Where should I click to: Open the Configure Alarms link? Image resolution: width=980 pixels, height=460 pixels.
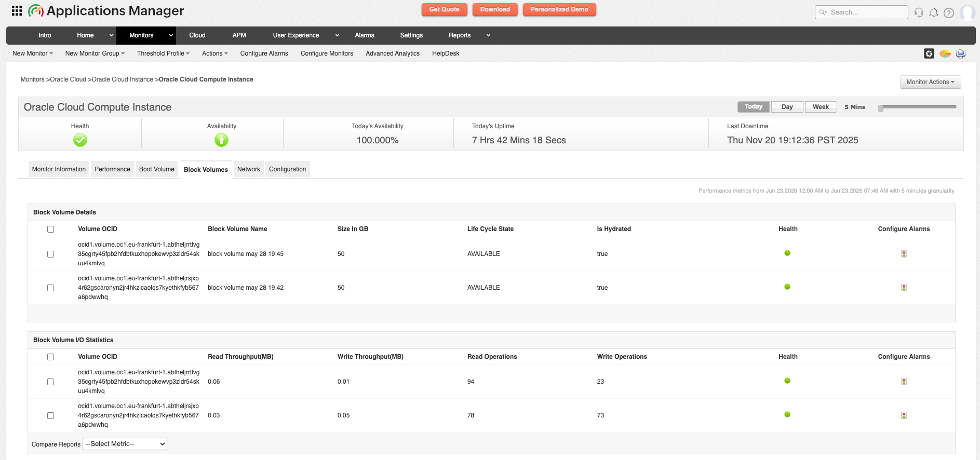[264, 53]
